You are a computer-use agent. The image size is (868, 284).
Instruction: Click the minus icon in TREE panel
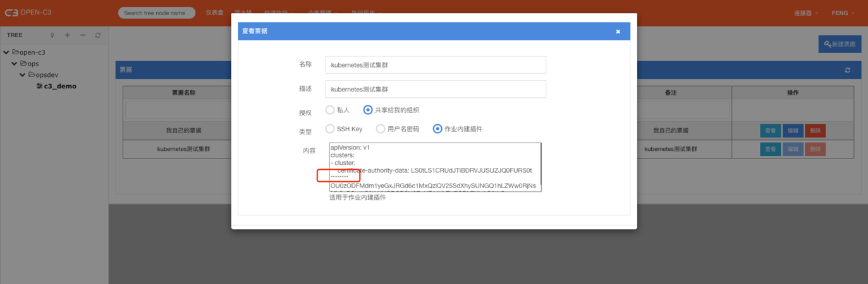coord(83,35)
